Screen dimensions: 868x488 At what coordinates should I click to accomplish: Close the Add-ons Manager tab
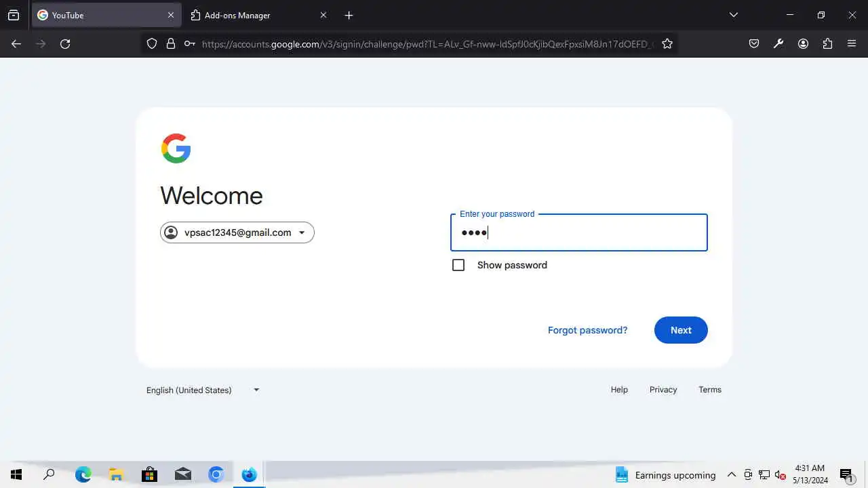323,15
